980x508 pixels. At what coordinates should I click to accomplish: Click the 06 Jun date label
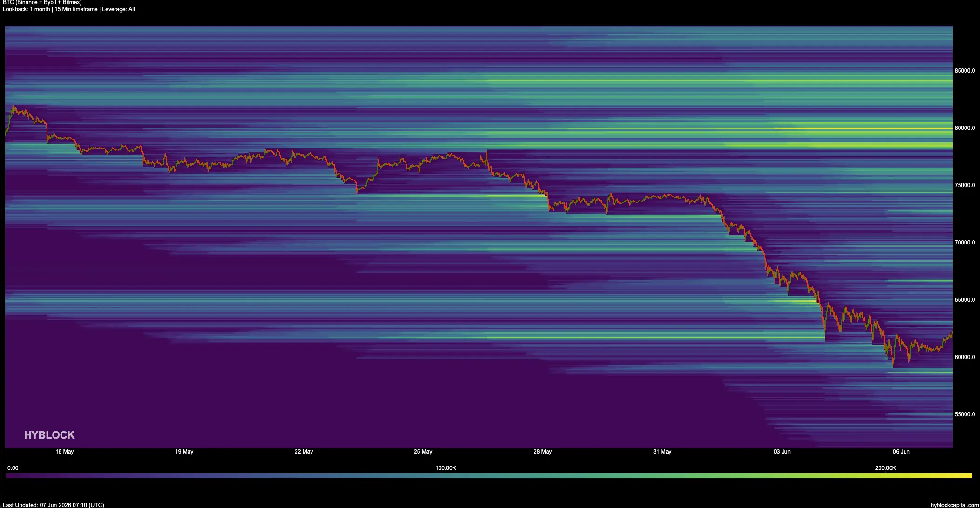point(901,452)
